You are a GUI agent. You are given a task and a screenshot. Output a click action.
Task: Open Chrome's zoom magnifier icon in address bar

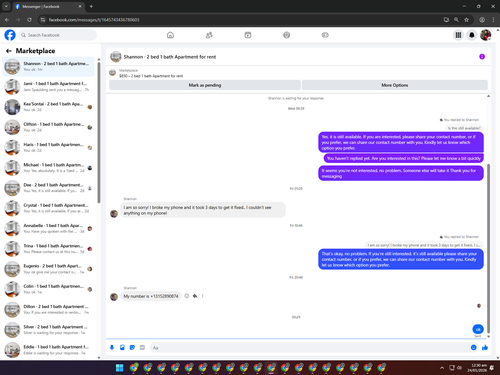[x=456, y=20]
